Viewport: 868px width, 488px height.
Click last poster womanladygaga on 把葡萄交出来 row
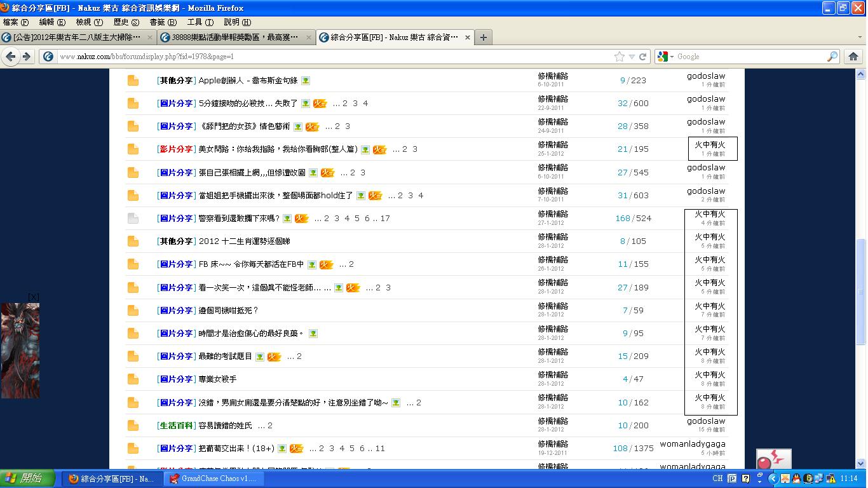[692, 444]
